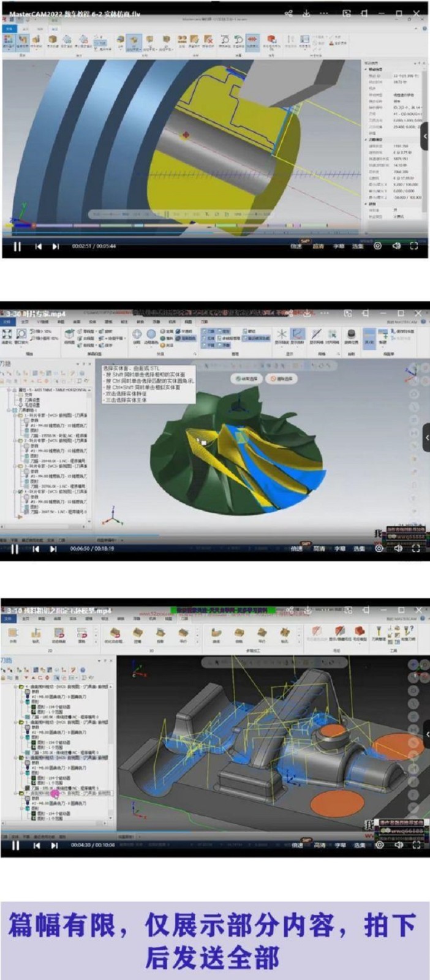
Task: Play next episode in the 3-10 video
Action: [55, 845]
